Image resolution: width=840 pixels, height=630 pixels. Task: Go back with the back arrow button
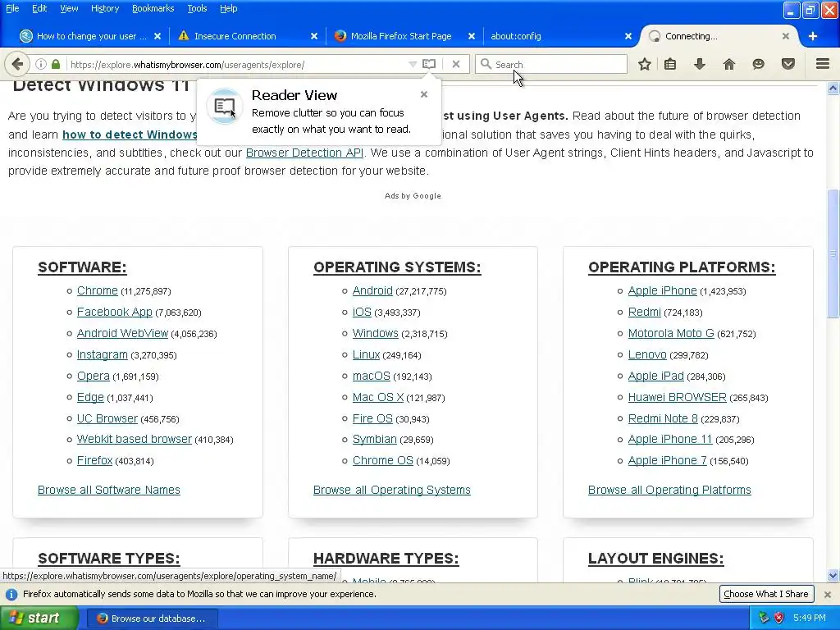click(x=17, y=64)
